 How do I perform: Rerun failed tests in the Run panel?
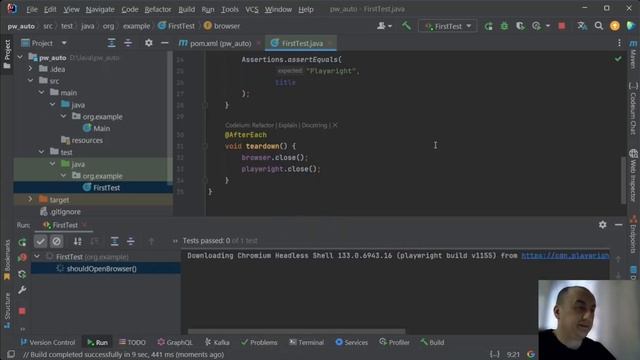(22, 258)
